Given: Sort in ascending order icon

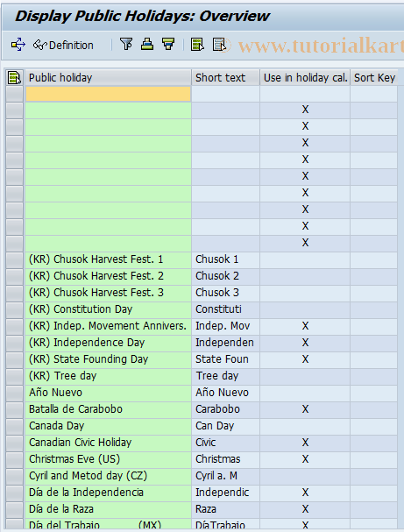Looking at the screenshot, I should click(x=147, y=44).
